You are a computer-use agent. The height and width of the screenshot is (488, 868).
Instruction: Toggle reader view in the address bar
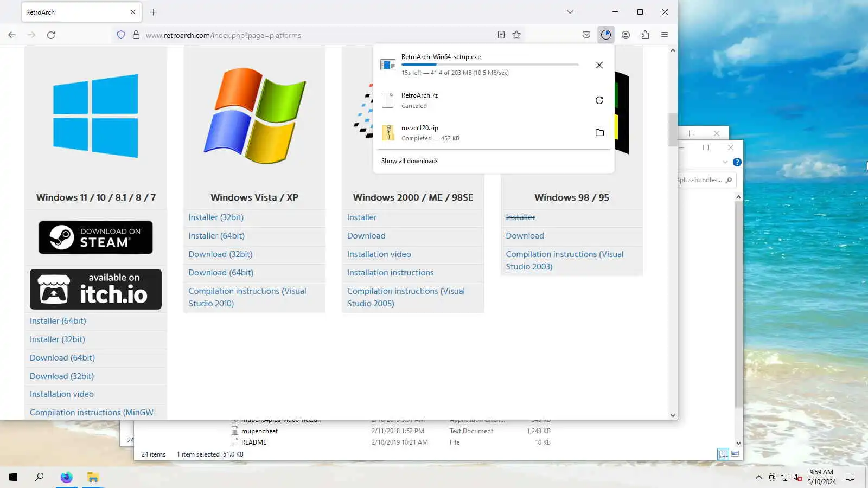[x=501, y=35]
